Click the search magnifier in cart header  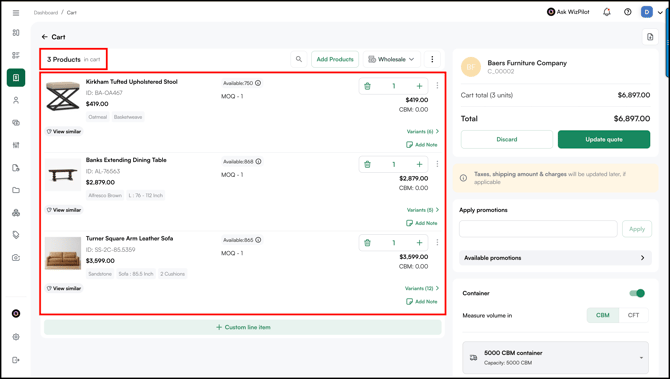pos(299,59)
